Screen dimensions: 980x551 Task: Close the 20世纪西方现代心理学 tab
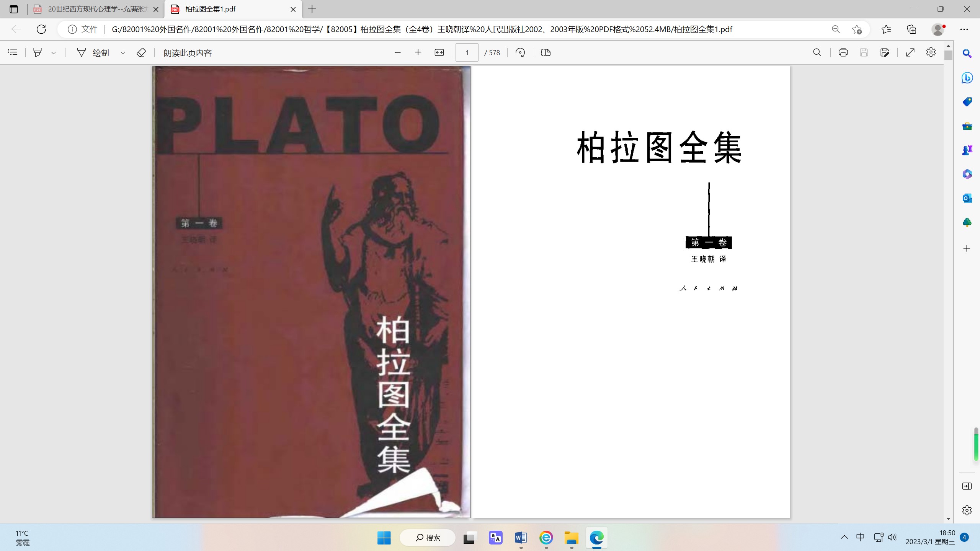pyautogui.click(x=156, y=10)
